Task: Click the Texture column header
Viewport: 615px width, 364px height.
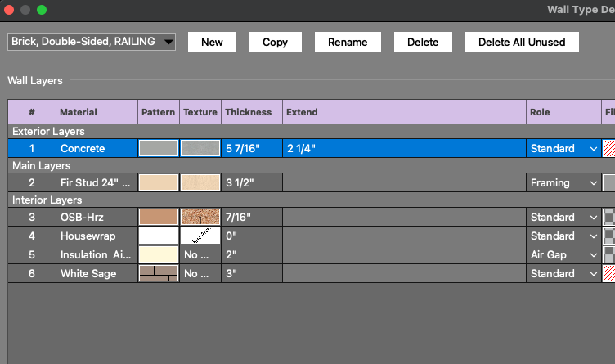Action: [x=200, y=112]
